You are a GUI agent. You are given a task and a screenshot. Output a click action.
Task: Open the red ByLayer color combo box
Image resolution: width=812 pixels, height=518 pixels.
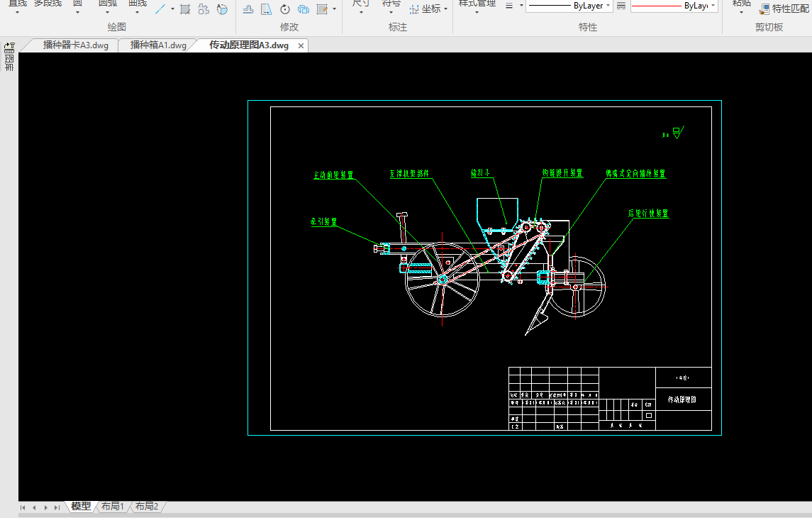[x=674, y=6]
